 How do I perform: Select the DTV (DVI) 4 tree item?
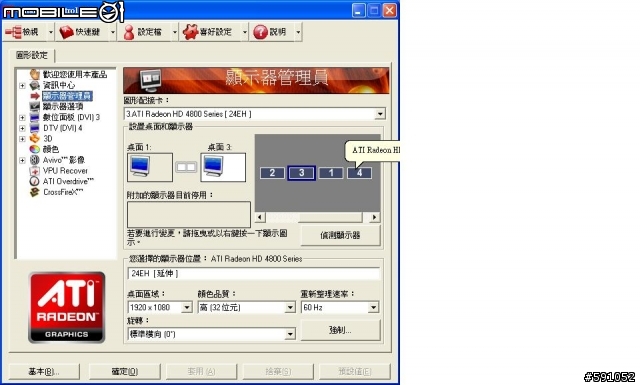62,128
